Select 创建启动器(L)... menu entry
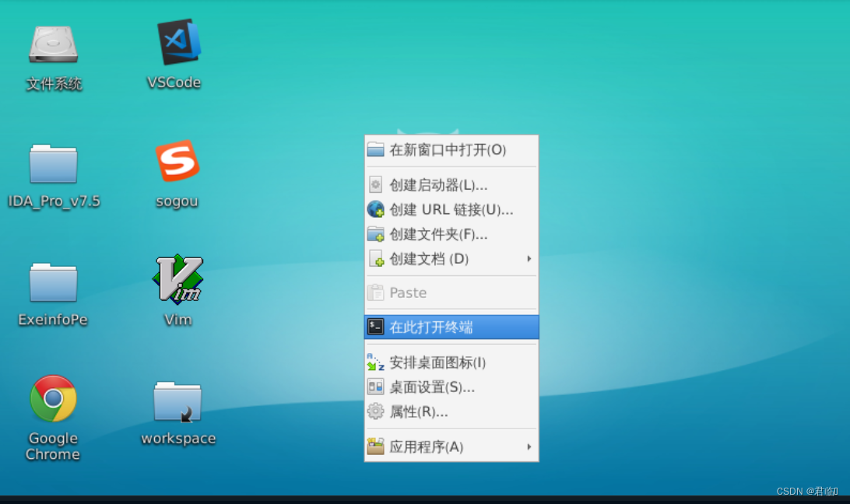Image resolution: width=850 pixels, height=504 pixels. 451,185
